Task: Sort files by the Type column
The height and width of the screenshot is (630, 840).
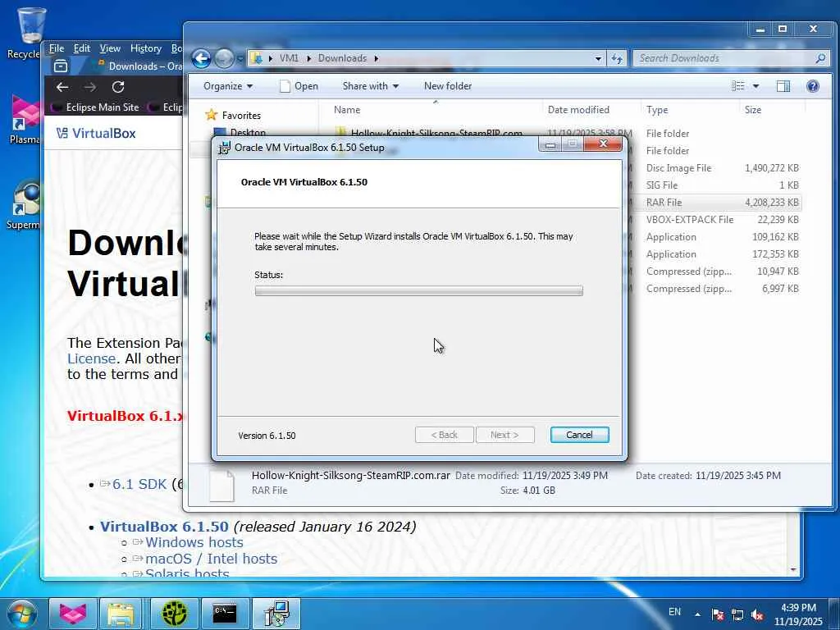Action: (x=657, y=109)
